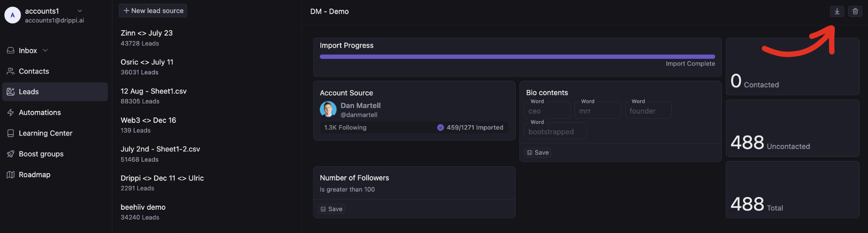Select the Zinn <> July 23 lead source

[x=147, y=33]
